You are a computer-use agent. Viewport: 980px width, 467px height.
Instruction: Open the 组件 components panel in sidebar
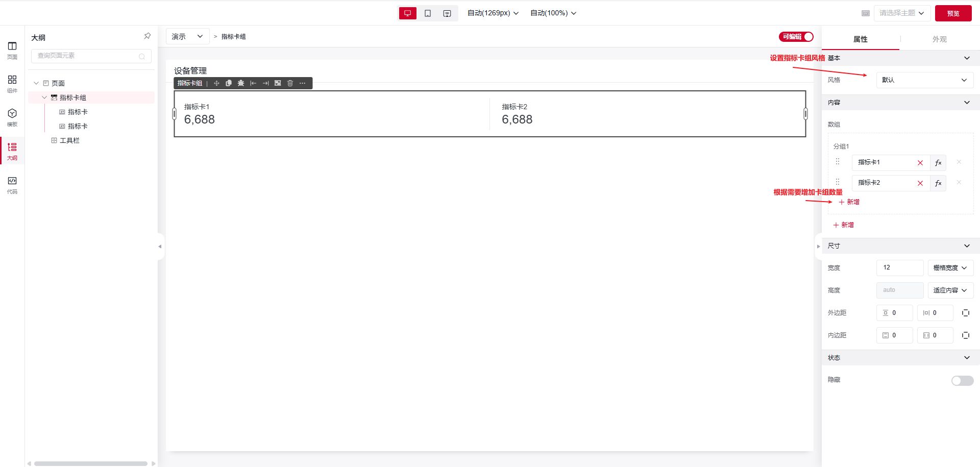click(x=12, y=84)
